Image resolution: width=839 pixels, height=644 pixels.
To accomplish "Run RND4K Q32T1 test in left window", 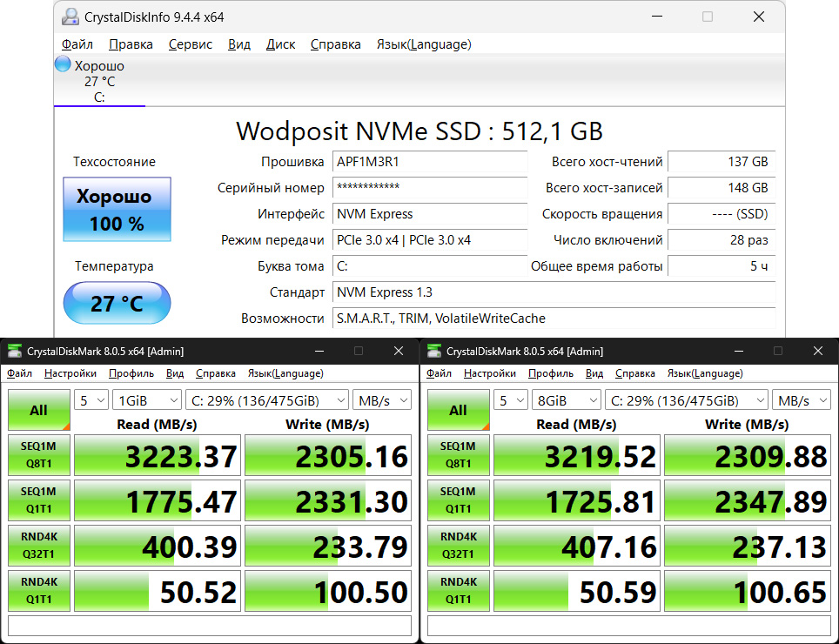I will pos(38,546).
